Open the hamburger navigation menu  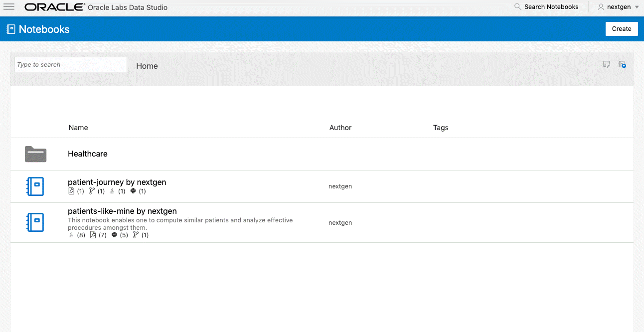(9, 7)
